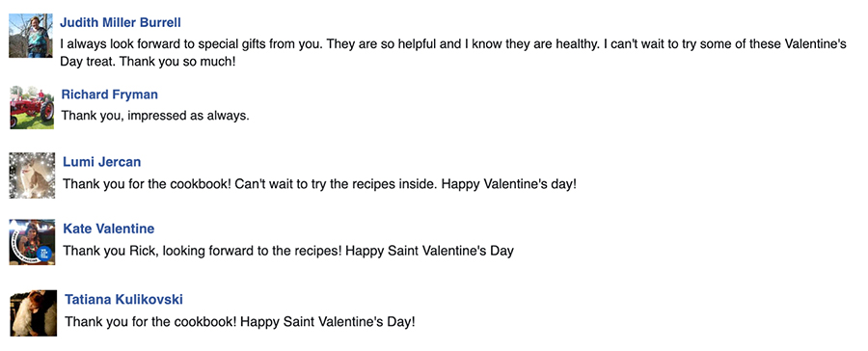
Task: Click 'Happy Saint Valentine's Day!' in Tatiana's comment
Action: (x=327, y=322)
